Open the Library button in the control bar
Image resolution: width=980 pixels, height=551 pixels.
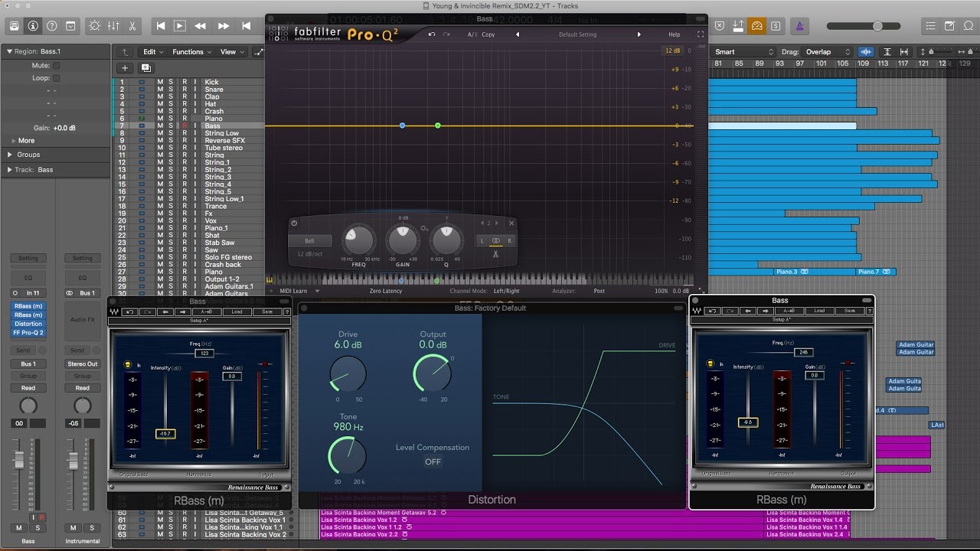click(15, 25)
